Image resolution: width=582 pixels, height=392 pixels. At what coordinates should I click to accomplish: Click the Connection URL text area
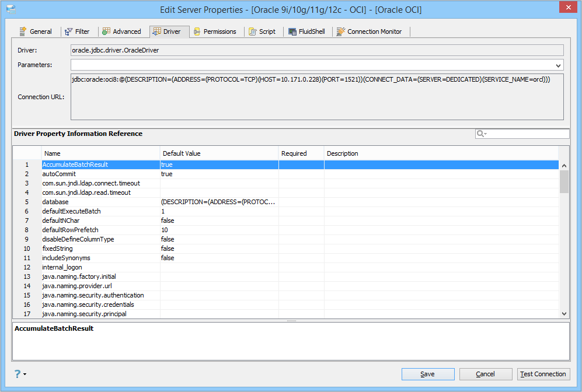tap(317, 97)
